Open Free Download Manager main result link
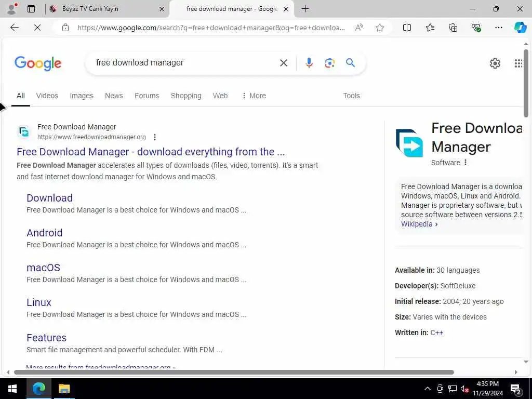 tap(151, 152)
